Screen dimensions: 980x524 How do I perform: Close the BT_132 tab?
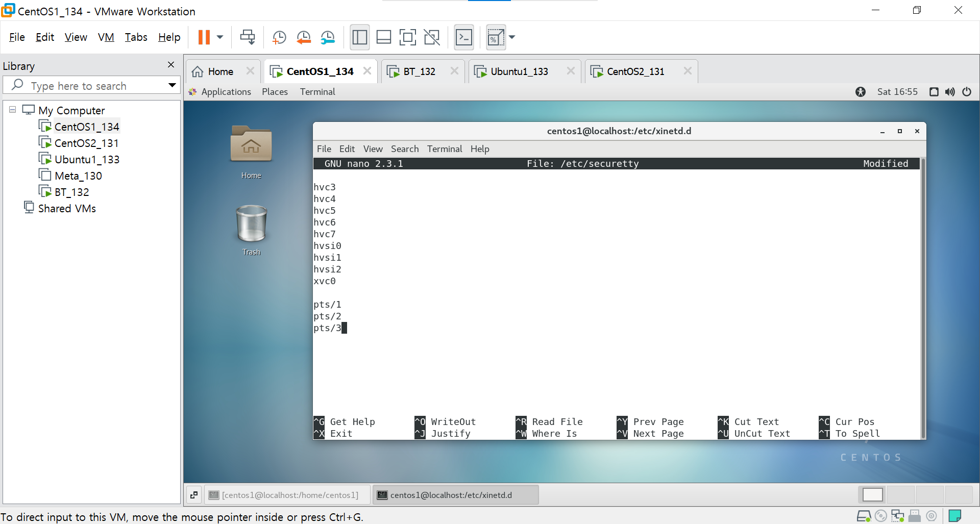click(x=454, y=71)
